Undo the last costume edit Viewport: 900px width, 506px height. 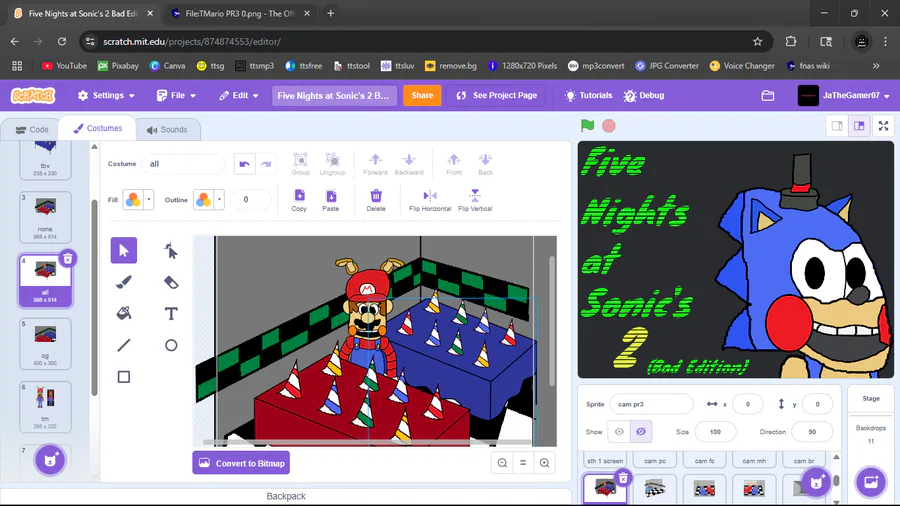pos(244,164)
